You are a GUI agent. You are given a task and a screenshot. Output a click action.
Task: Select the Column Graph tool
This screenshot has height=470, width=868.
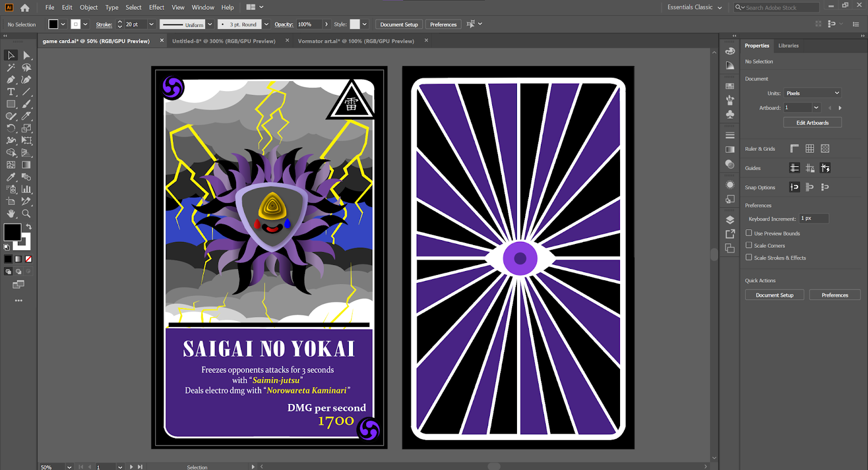(27, 189)
